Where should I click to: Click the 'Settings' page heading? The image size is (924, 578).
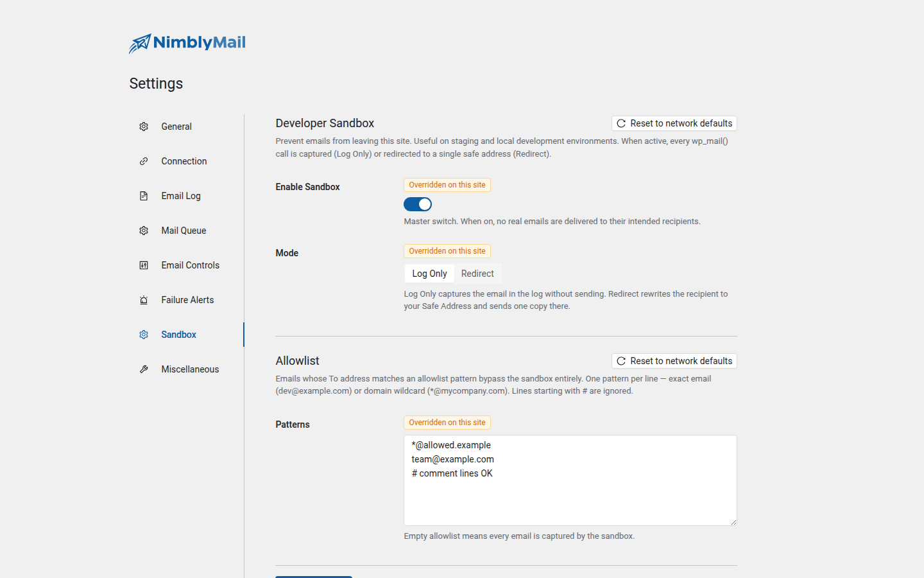(x=156, y=83)
